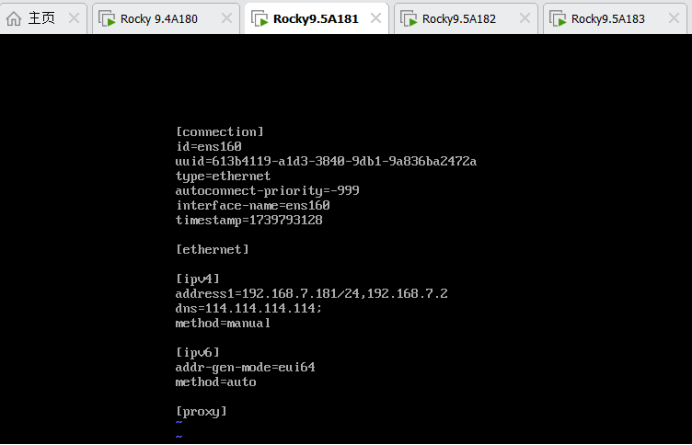Close the Rocky9.5A181 tab

point(376,18)
